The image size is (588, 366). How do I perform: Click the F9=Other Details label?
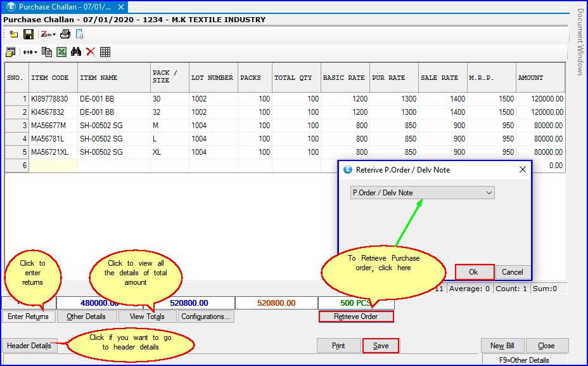click(x=524, y=360)
